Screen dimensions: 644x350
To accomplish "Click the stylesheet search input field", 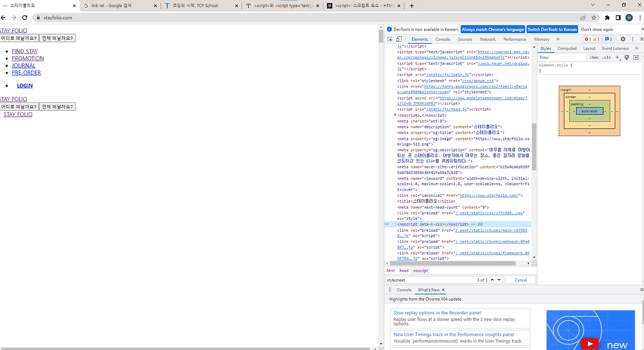I will [431, 280].
